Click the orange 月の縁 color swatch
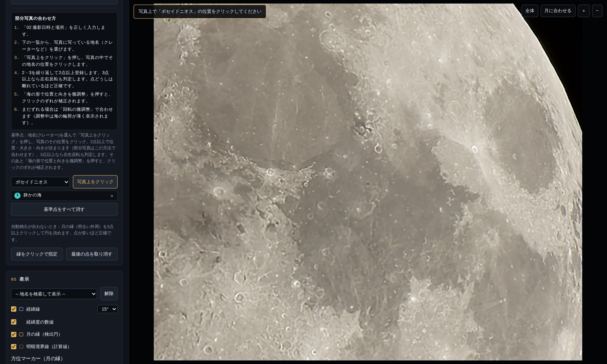The image size is (607, 364). 21,334
